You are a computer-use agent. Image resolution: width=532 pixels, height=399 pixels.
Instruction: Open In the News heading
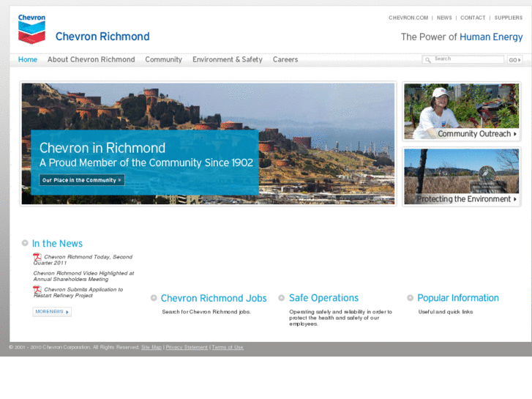coord(57,244)
